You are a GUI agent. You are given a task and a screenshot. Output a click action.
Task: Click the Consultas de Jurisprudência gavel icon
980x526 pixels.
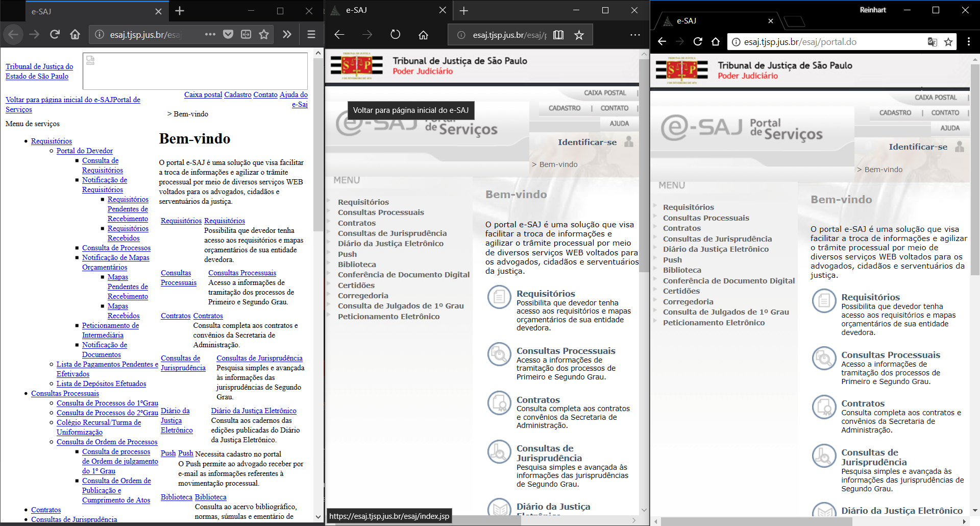click(x=824, y=456)
